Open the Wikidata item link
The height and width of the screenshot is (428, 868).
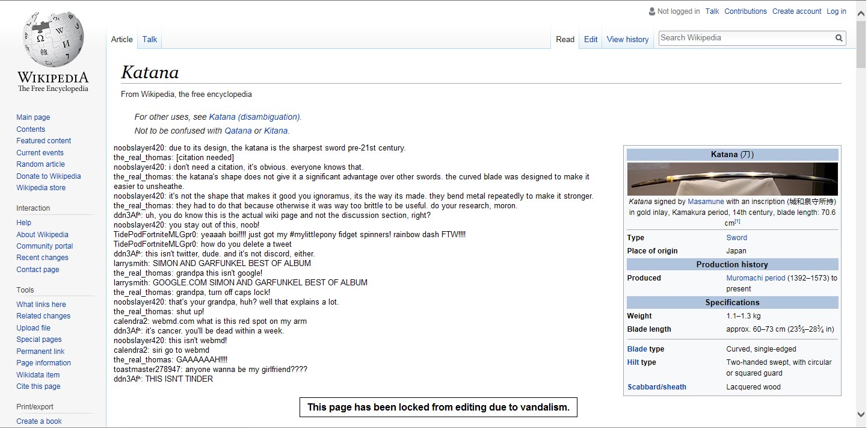(x=38, y=375)
